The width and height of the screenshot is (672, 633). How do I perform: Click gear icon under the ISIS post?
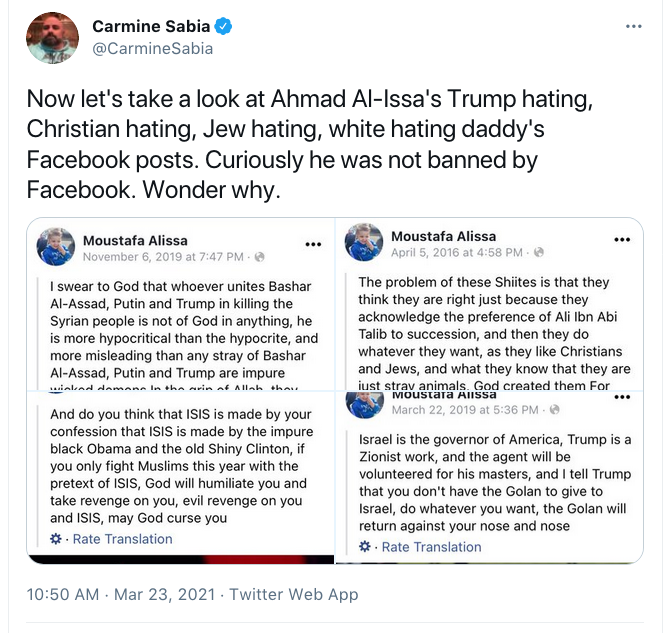[x=56, y=539]
